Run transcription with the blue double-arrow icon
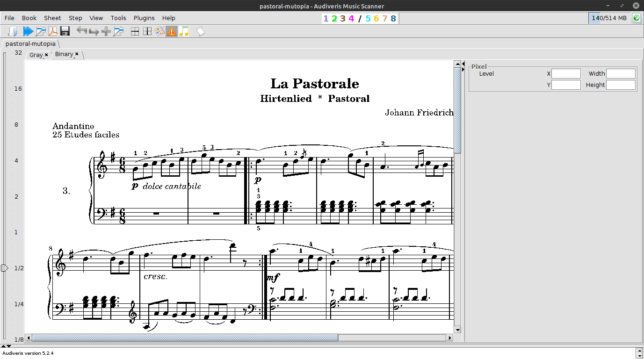 click(28, 31)
